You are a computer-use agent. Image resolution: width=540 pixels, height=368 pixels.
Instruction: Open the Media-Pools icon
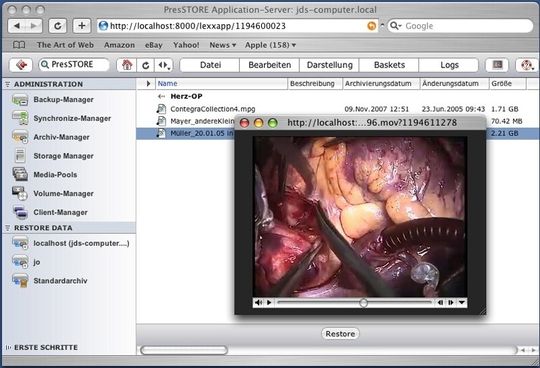(x=20, y=174)
